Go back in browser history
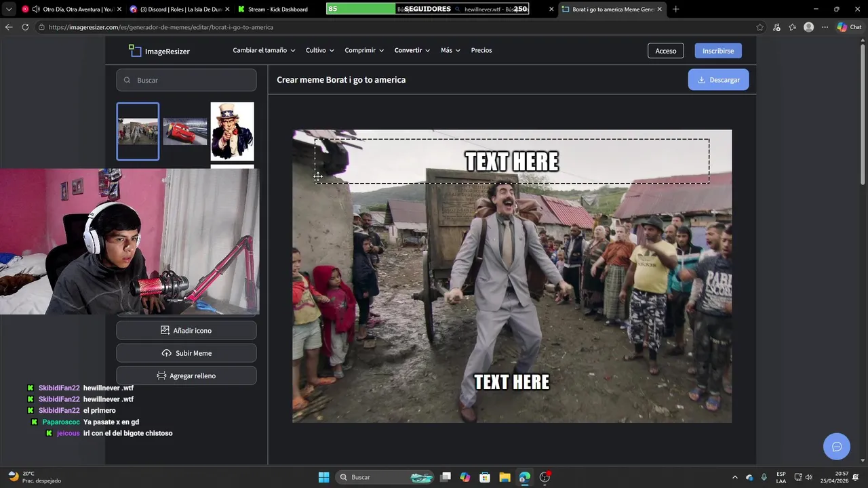This screenshot has height=488, width=868. coord(8,27)
